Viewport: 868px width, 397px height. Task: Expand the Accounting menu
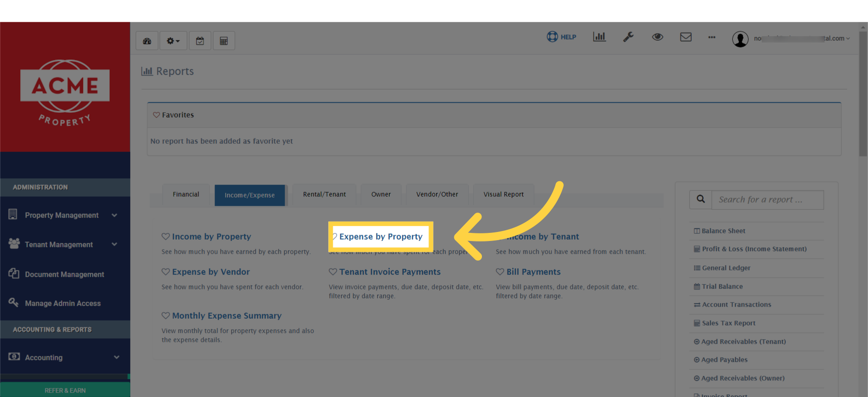pos(65,358)
